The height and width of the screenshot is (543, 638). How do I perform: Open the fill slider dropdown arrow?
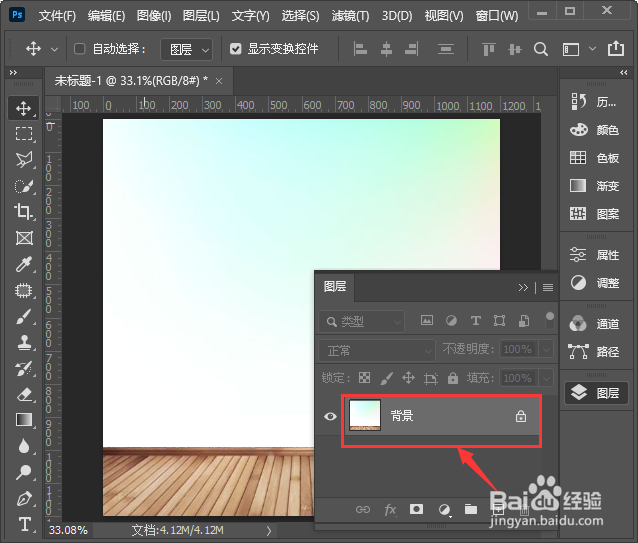(x=546, y=378)
